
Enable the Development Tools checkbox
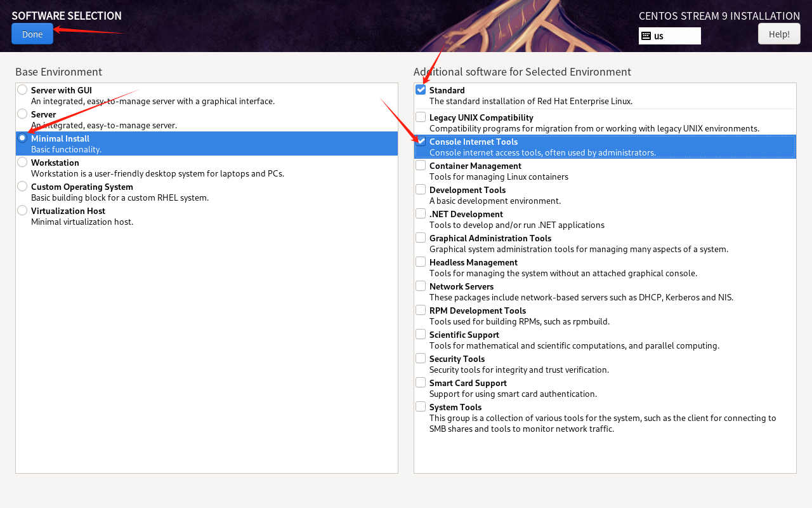coord(421,189)
